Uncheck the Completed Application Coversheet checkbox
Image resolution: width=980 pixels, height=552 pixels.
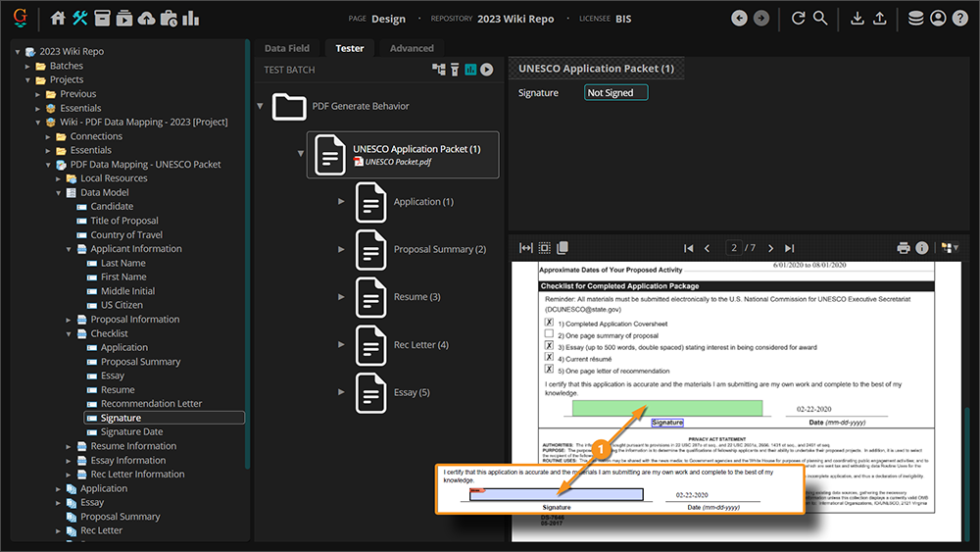[x=549, y=323]
